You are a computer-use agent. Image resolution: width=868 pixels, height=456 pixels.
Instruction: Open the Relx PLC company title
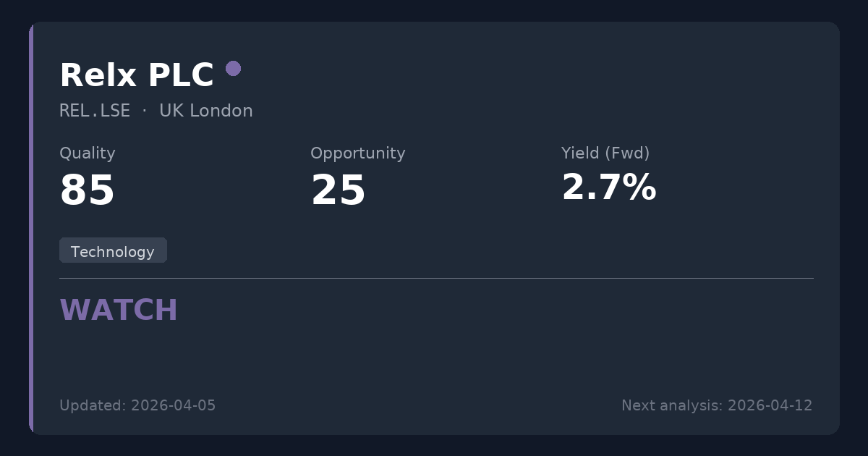[x=136, y=75]
